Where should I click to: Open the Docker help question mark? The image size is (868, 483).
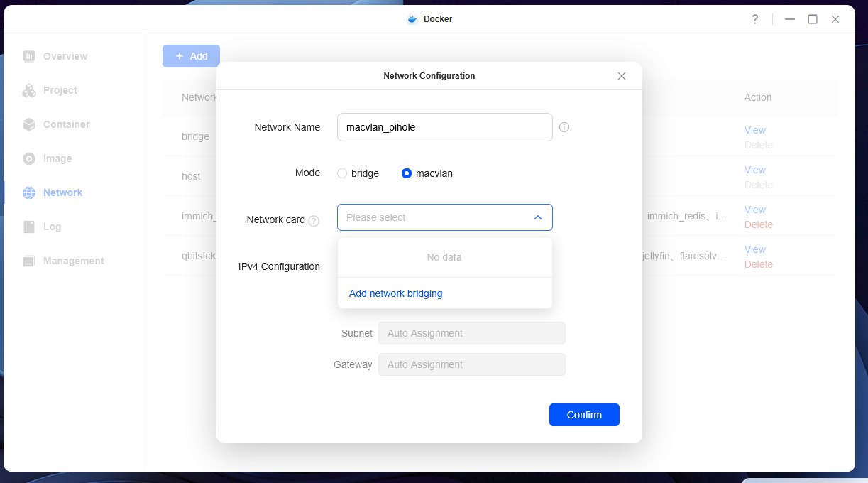[755, 19]
